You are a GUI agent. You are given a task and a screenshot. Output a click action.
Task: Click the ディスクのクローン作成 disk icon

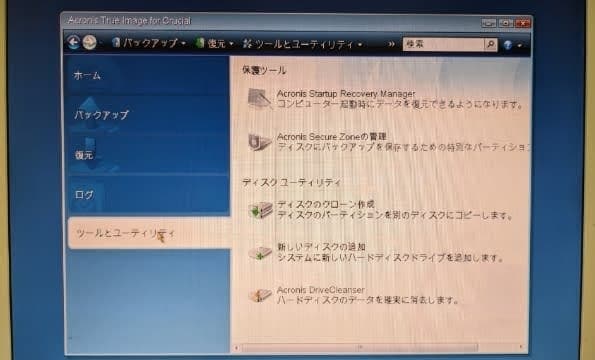[x=261, y=210]
